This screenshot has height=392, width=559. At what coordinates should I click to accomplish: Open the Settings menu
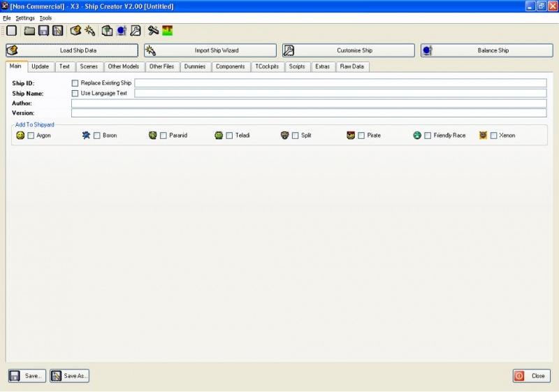click(25, 18)
